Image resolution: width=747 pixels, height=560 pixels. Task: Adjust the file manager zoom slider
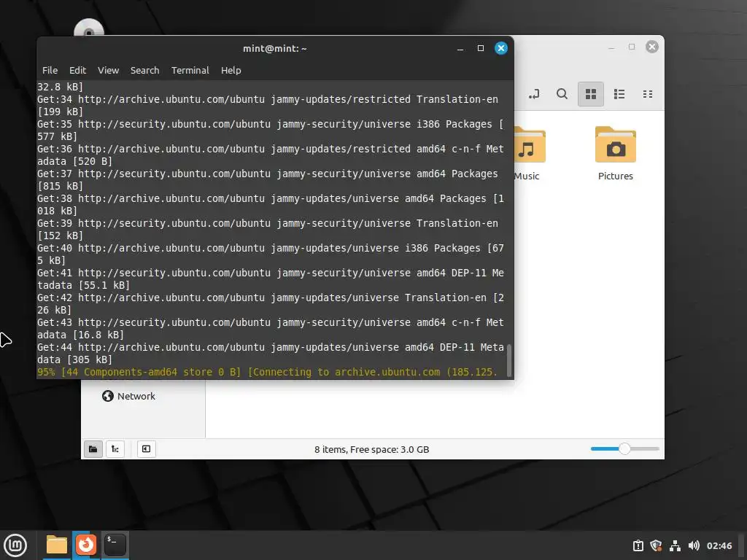point(624,448)
